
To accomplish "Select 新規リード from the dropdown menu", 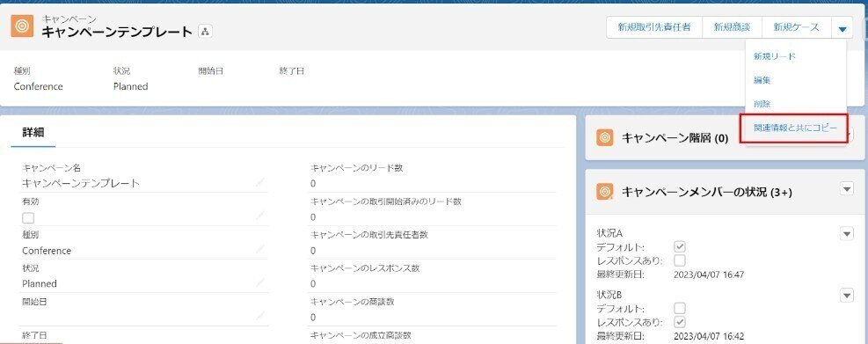I will tap(796, 56).
